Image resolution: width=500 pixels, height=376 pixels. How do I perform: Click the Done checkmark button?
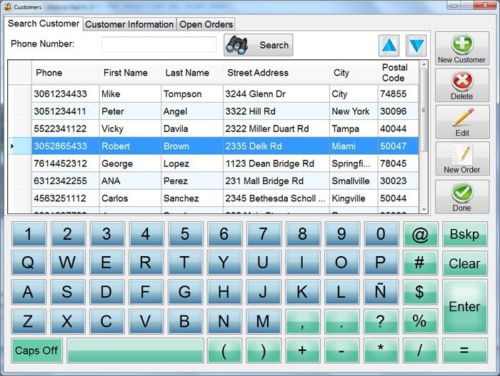(462, 197)
